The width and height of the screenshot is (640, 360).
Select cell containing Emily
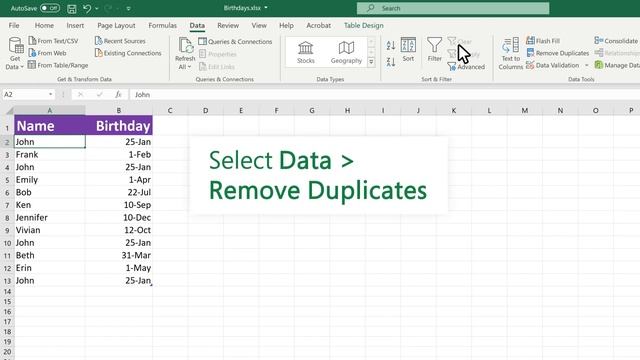50,180
